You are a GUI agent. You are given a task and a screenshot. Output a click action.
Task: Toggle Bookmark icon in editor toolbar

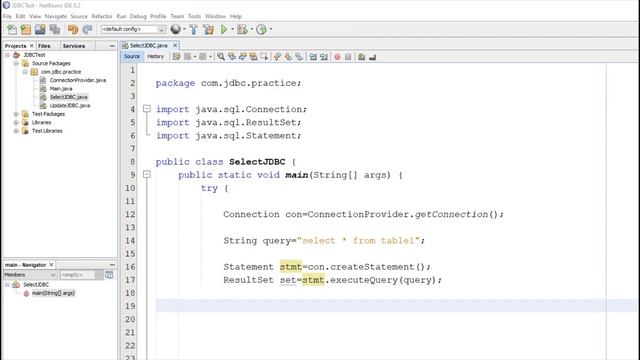299,57
